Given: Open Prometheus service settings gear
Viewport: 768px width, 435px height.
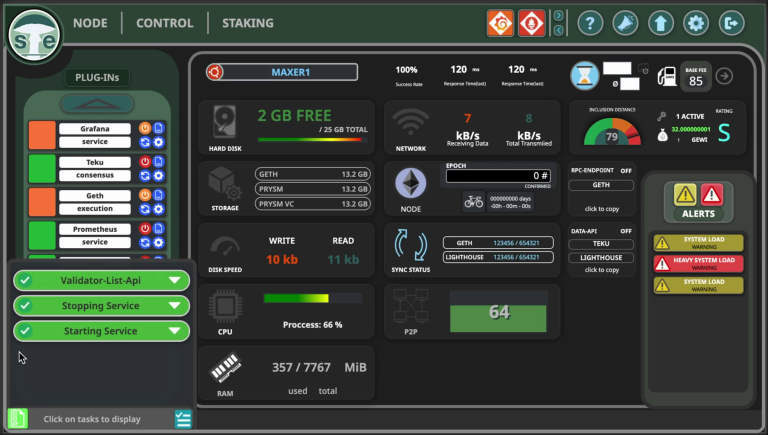Looking at the screenshot, I should pos(159,242).
